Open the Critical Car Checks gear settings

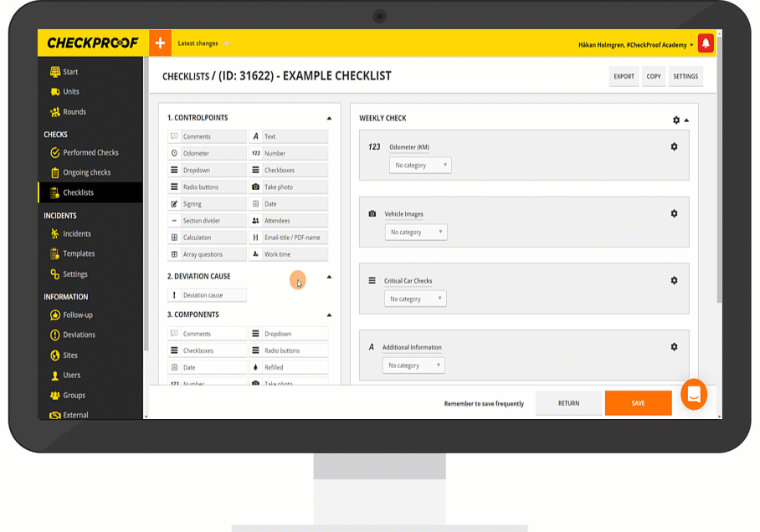(674, 280)
